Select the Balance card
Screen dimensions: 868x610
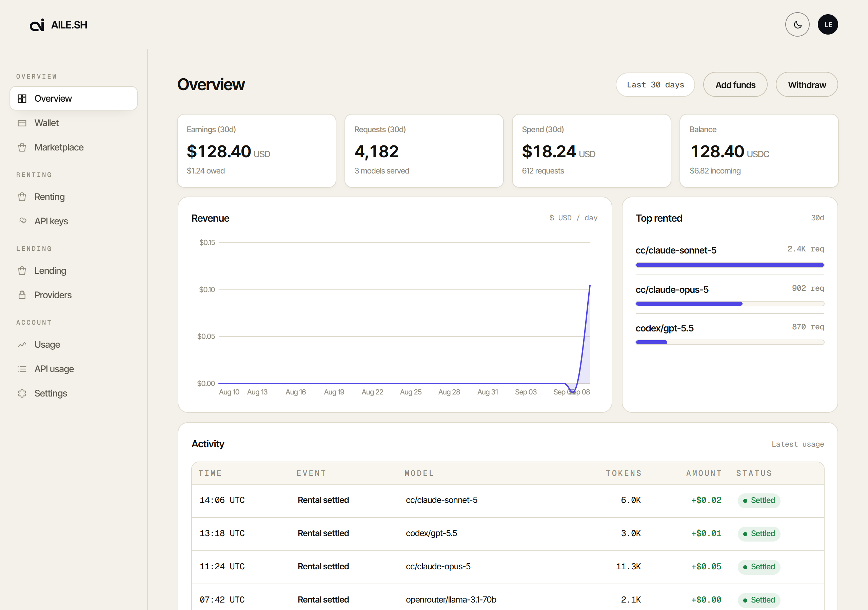coord(759,151)
